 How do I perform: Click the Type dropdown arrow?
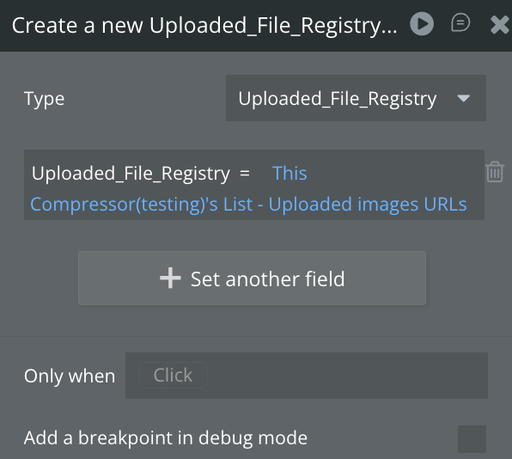463,98
